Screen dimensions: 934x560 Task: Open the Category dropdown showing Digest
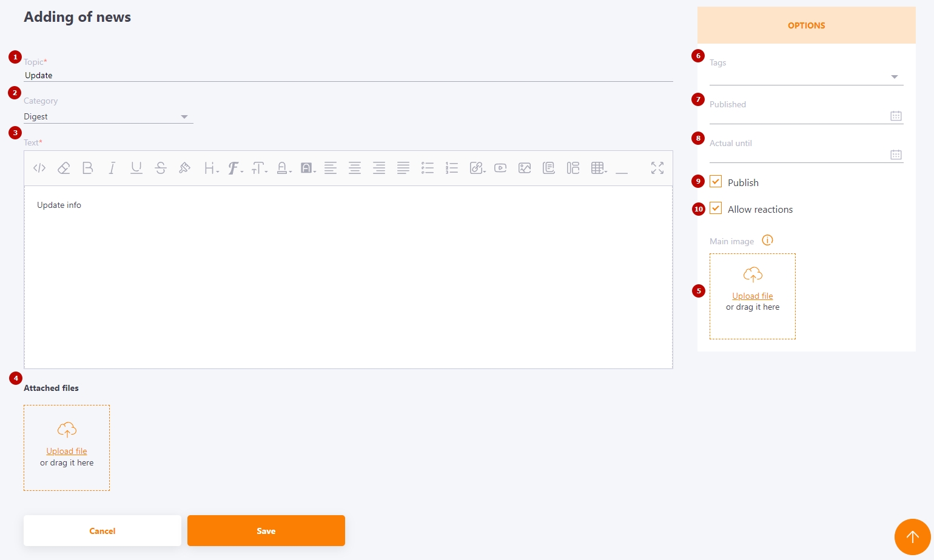click(109, 116)
